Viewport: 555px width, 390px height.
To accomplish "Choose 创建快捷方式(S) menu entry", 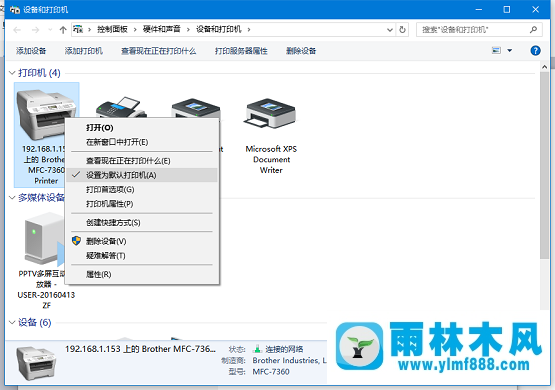I will point(142,223).
